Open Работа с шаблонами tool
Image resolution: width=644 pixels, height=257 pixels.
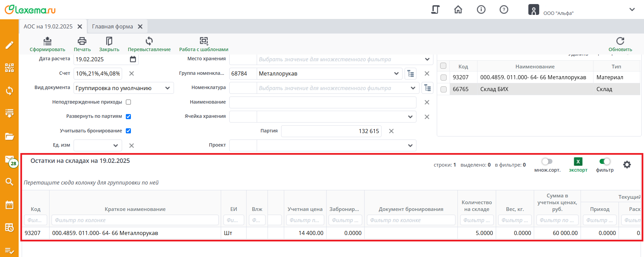pyautogui.click(x=203, y=41)
